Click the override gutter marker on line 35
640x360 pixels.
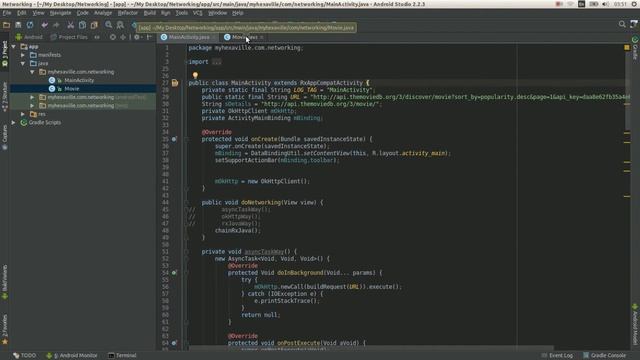pyautogui.click(x=174, y=139)
